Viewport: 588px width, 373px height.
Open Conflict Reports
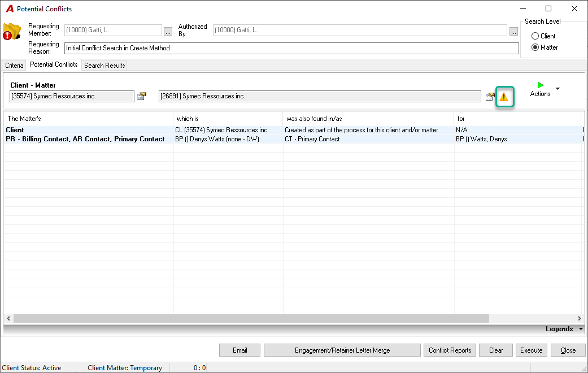tap(450, 350)
